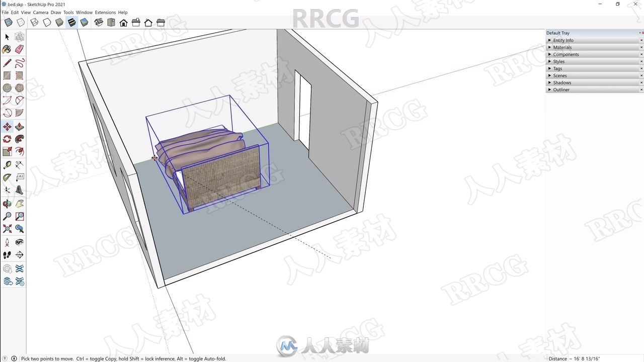Select the Tape Measure tool
Viewport: 644px width, 362px height.
[7, 165]
